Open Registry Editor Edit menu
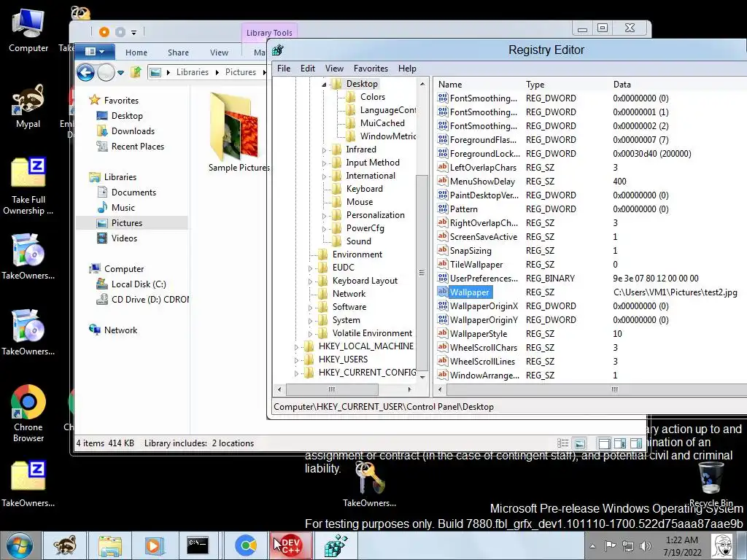The image size is (747, 560). 308,69
